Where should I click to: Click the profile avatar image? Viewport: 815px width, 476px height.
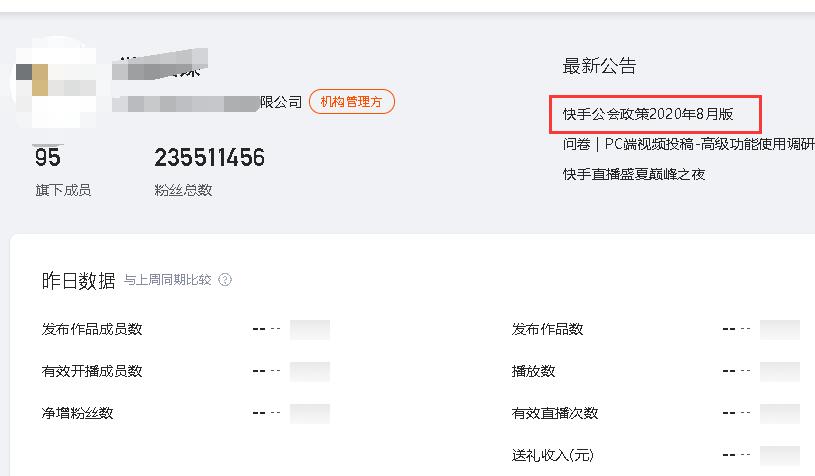(50, 82)
